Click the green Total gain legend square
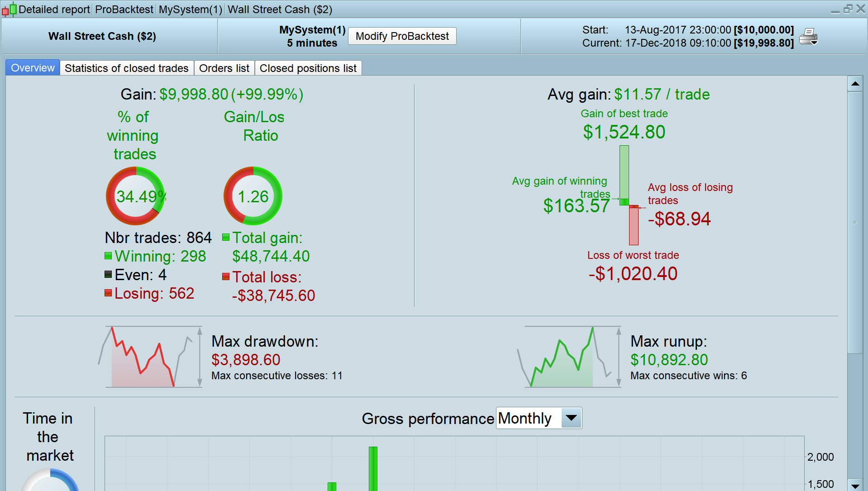Viewport: 868px width, 491px height. (x=226, y=237)
